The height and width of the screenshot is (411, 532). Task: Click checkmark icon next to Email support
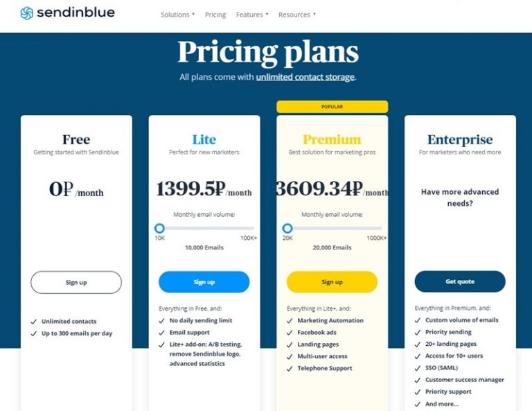[161, 333]
